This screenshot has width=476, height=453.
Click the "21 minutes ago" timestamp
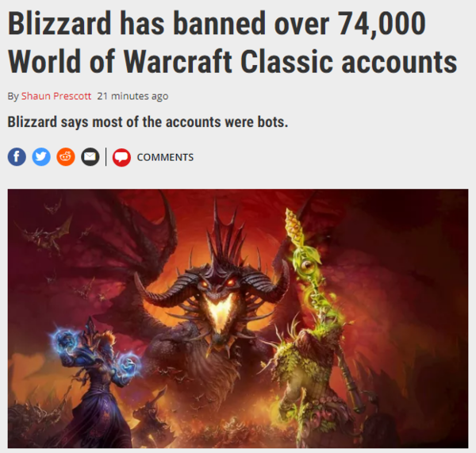pyautogui.click(x=132, y=96)
